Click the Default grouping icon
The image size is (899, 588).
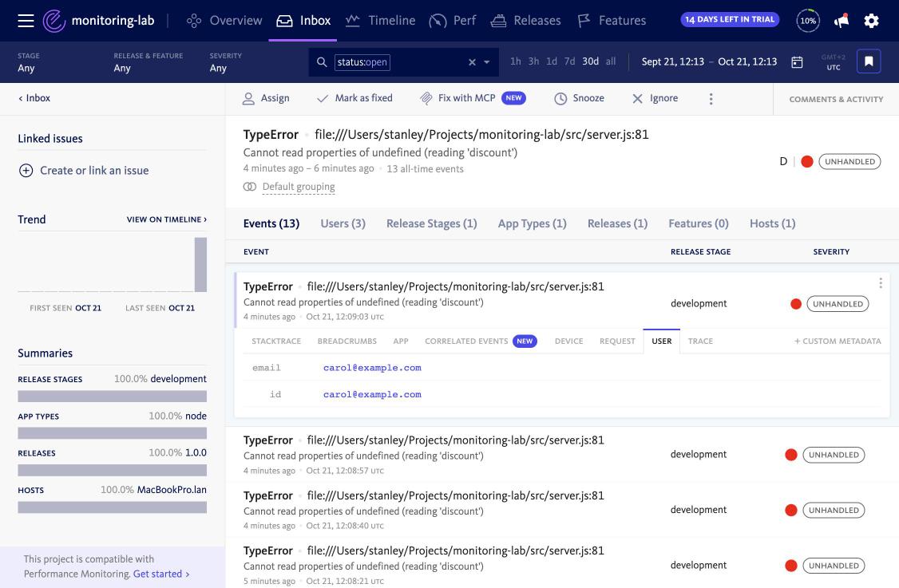pyautogui.click(x=249, y=187)
